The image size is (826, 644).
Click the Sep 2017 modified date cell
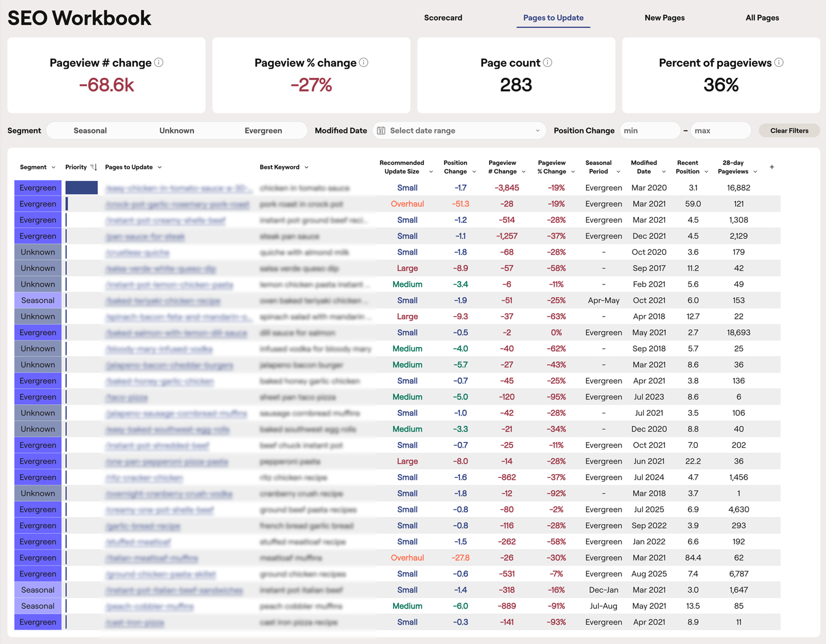pos(649,268)
